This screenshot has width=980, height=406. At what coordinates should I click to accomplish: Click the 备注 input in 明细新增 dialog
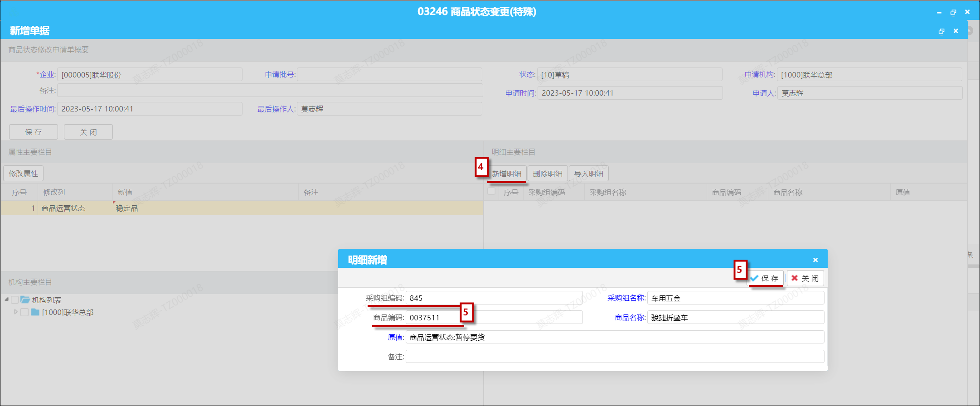614,357
